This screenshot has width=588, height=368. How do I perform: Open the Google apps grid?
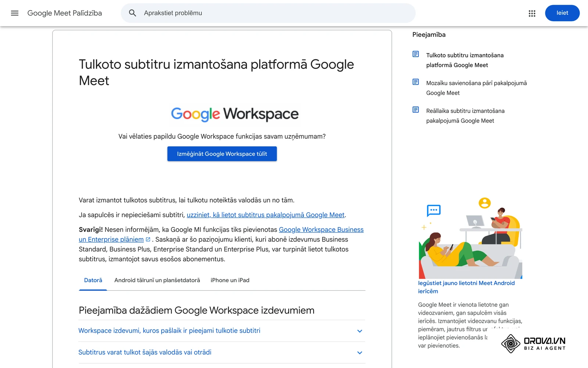tap(532, 13)
